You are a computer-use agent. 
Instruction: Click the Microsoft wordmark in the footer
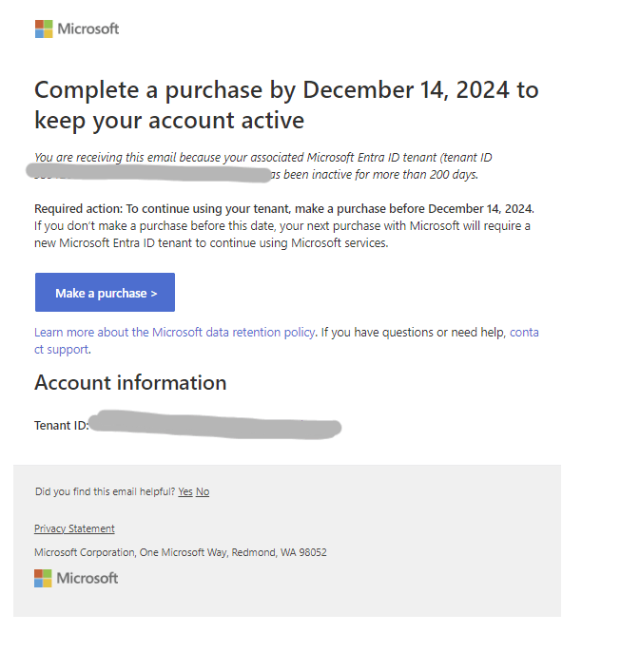(x=87, y=578)
